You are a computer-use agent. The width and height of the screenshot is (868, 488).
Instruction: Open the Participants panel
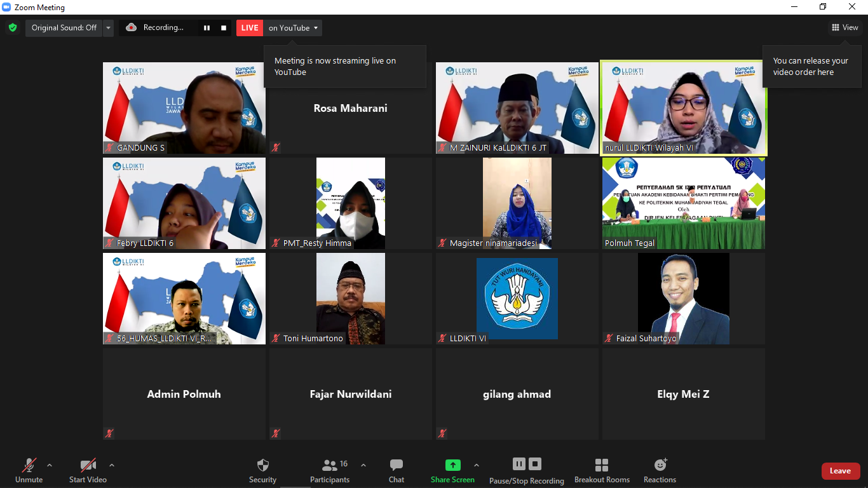click(x=330, y=470)
